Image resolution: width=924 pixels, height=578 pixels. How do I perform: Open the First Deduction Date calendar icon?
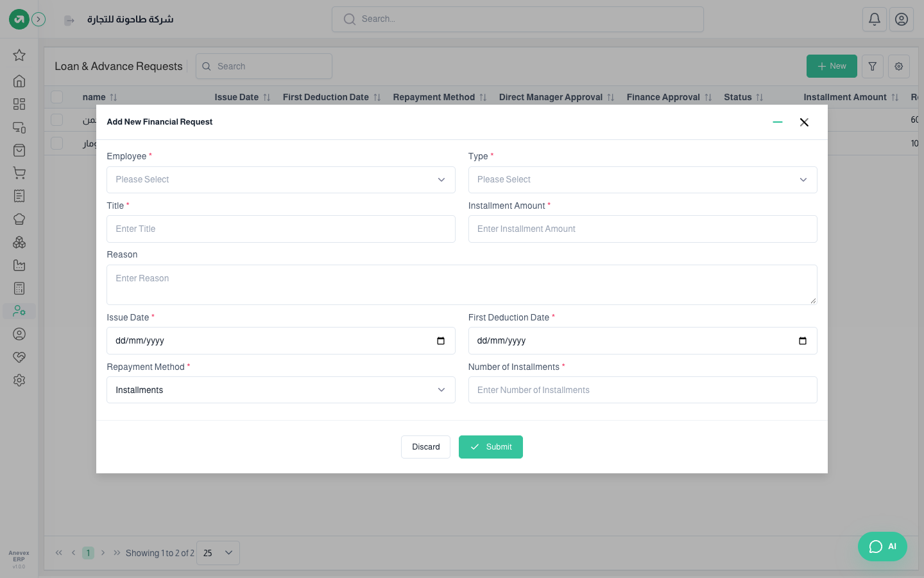[803, 341]
